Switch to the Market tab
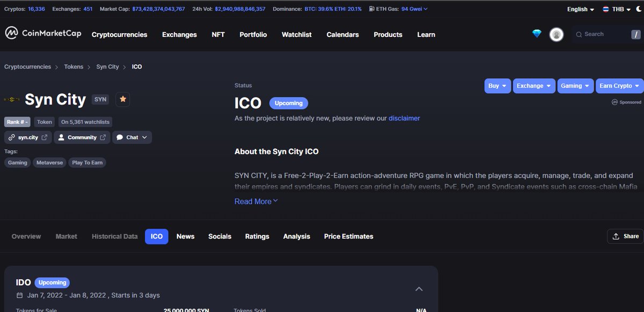Viewport: 644px width, 312px height. click(x=66, y=236)
